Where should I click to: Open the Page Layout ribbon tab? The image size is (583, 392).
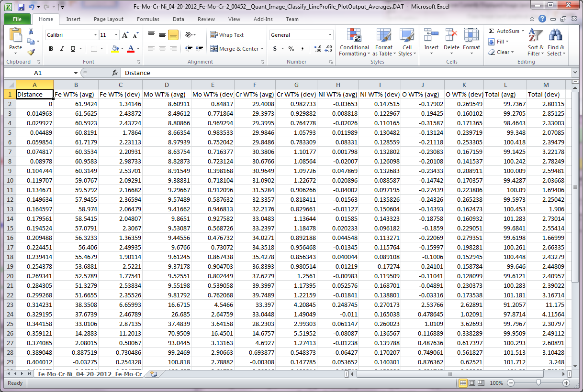pos(109,19)
